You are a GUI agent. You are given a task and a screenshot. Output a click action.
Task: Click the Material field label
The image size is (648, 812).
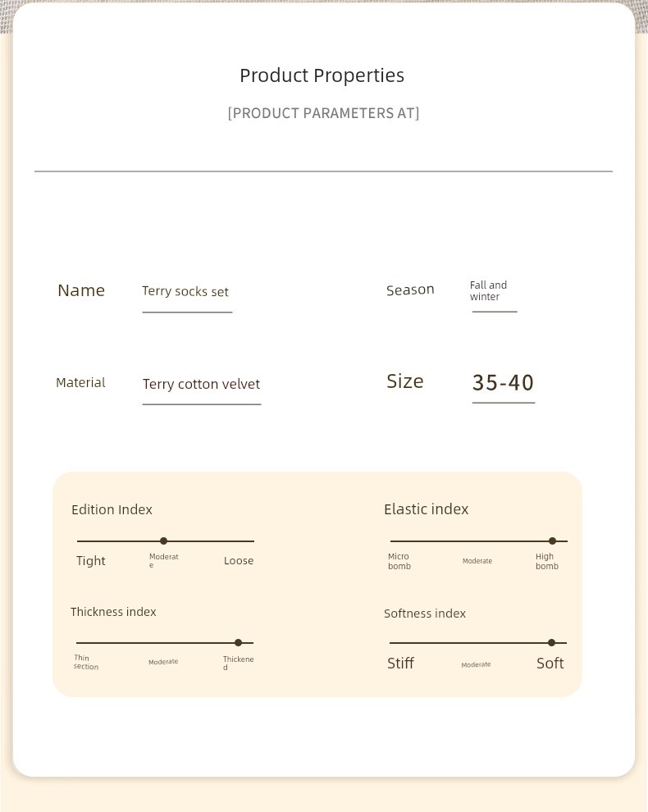click(x=80, y=383)
